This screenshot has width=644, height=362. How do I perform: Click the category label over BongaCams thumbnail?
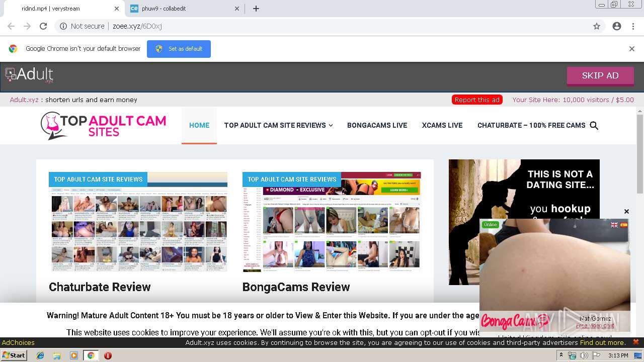pyautogui.click(x=292, y=179)
